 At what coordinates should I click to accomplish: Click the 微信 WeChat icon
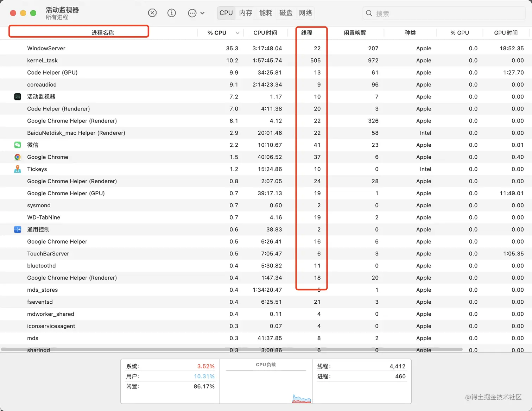click(x=18, y=145)
